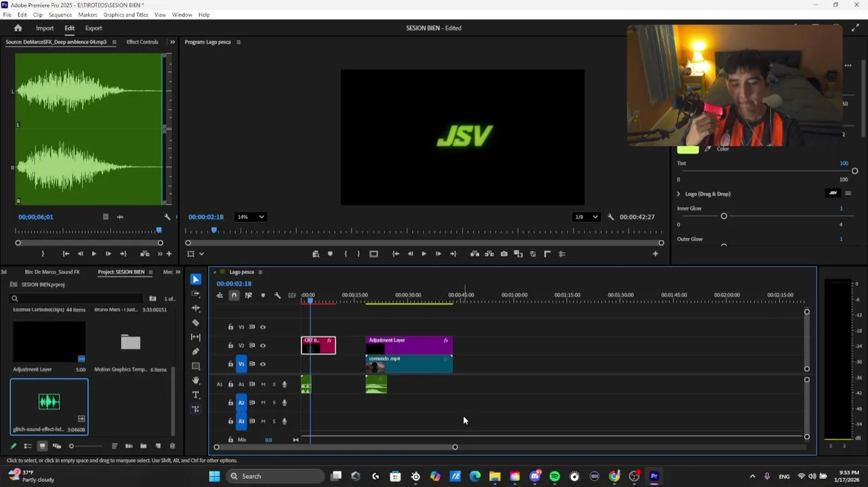Image resolution: width=868 pixels, height=487 pixels.
Task: Show overflow panels next to Effect Controls
Action: click(173, 42)
